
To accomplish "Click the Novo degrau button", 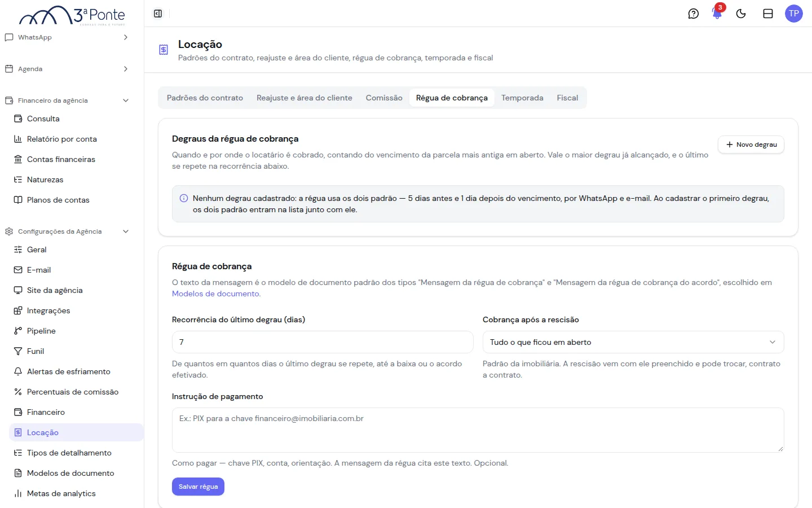I will coord(751,144).
